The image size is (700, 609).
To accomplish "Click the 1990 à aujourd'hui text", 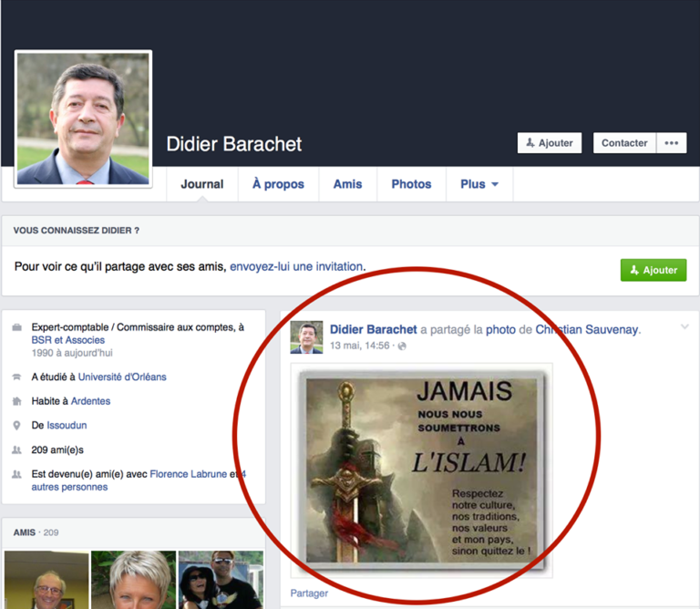I will [72, 353].
